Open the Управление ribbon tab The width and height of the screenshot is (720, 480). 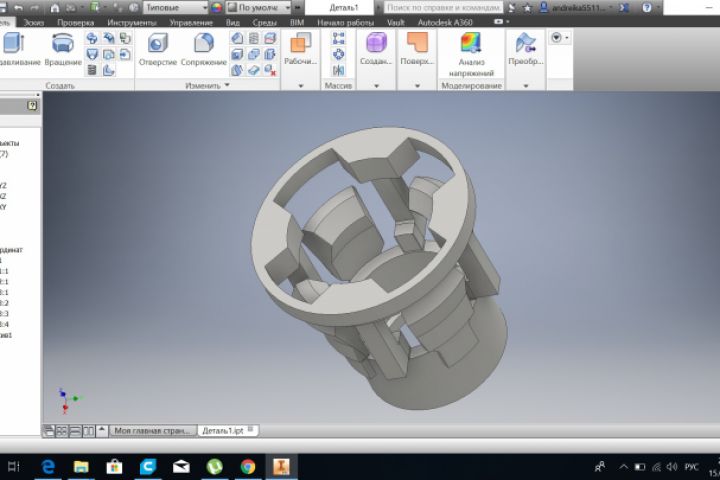191,22
